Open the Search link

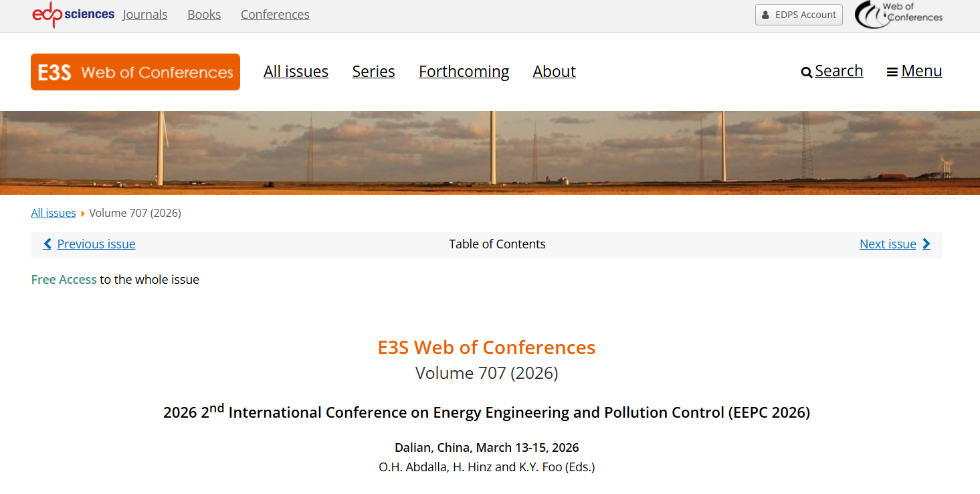[x=839, y=71]
